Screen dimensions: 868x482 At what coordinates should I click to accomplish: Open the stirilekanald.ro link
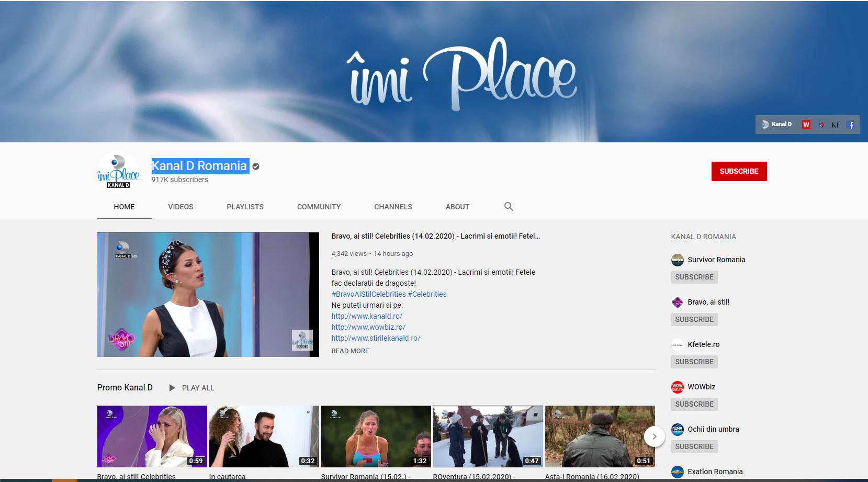pyautogui.click(x=376, y=338)
